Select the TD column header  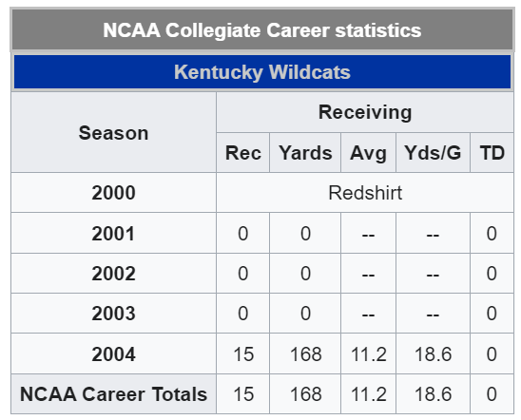coord(492,153)
